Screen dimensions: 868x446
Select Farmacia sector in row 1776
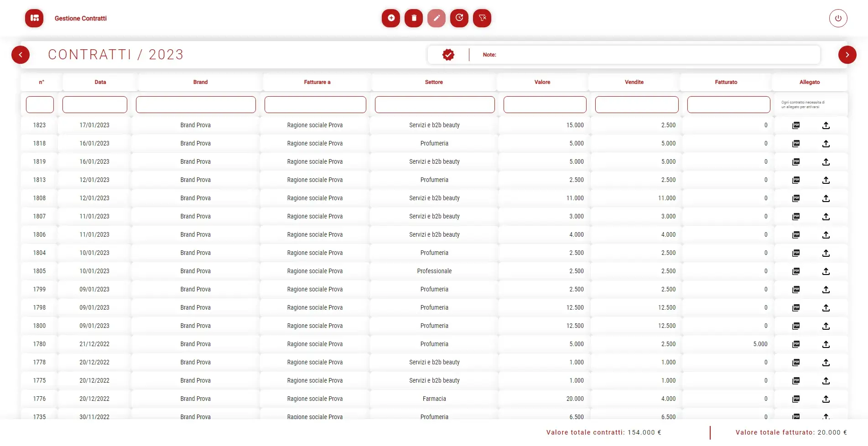[x=434, y=399]
